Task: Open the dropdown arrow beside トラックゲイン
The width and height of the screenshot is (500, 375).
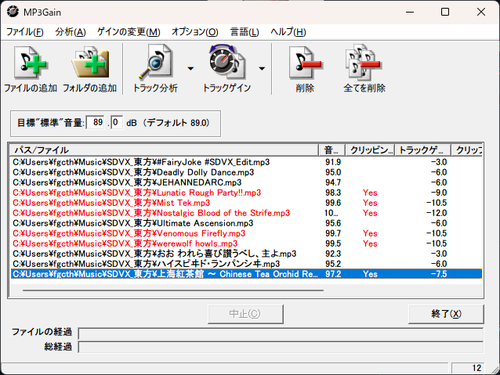Action: tap(262, 69)
